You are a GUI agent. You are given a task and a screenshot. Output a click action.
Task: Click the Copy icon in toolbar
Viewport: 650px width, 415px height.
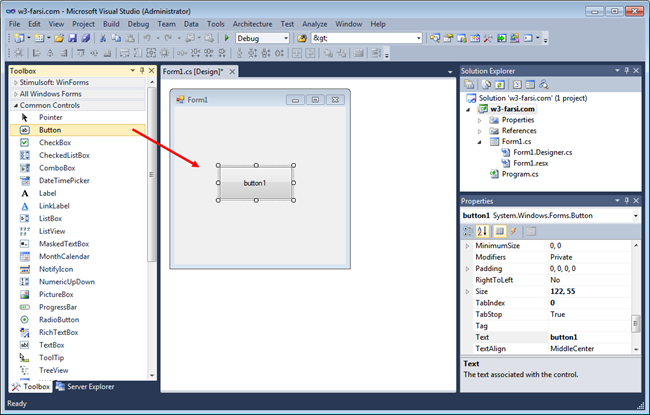pyautogui.click(x=116, y=38)
